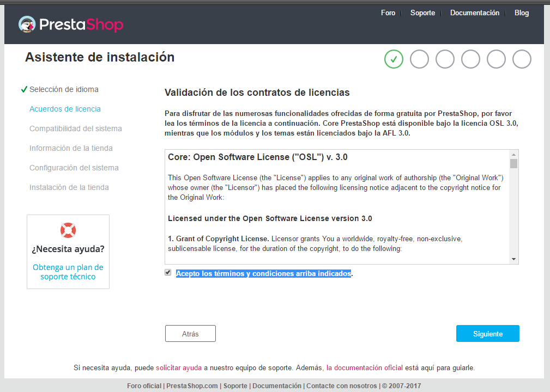Click the completed first step circle

pos(394,59)
